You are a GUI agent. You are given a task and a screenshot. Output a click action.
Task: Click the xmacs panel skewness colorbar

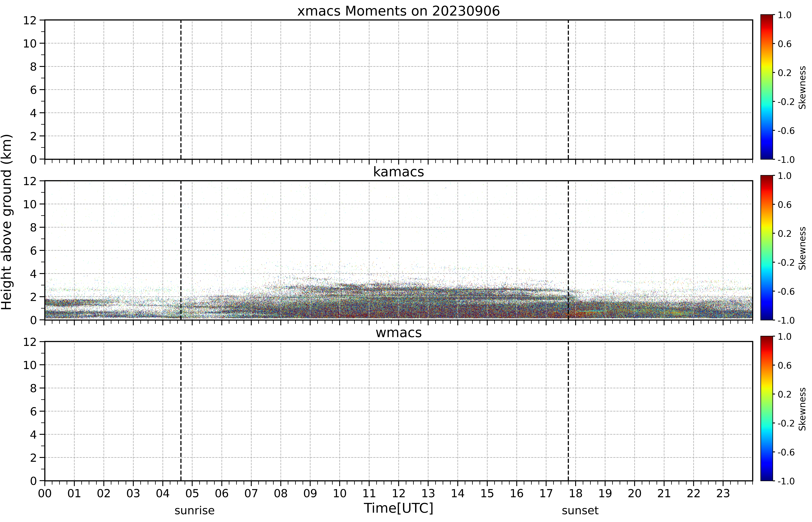point(767,87)
